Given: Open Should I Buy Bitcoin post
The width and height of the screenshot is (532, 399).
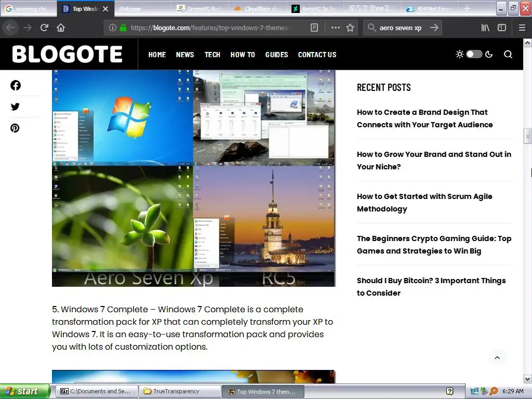Looking at the screenshot, I should point(431,287).
